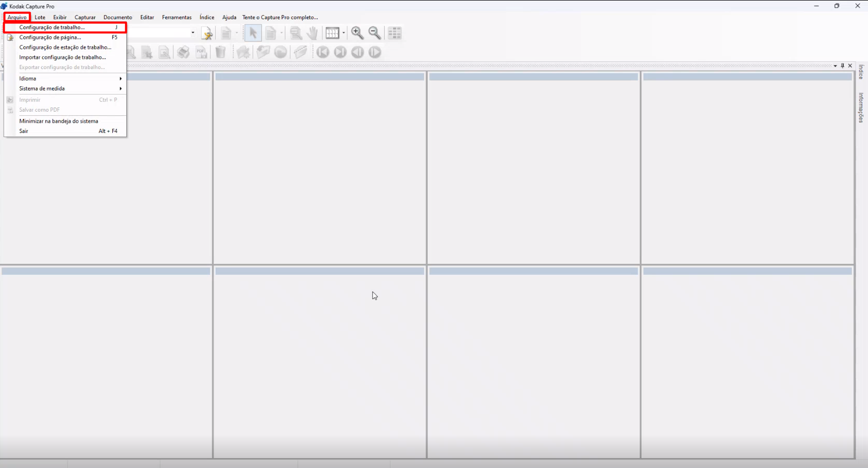Select the arrow pointer tool
Viewport: 868px width, 468px height.
tap(253, 33)
